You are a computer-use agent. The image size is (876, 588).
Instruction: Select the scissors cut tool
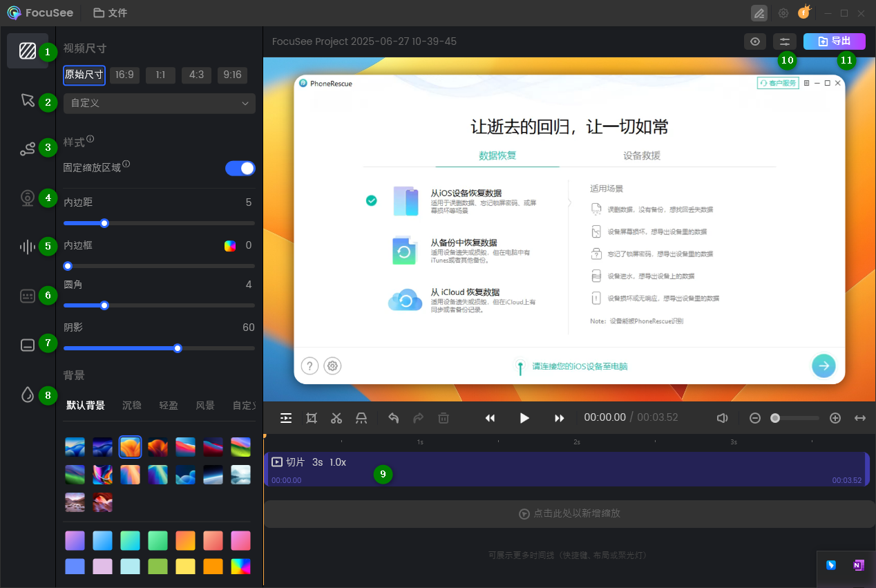pyautogui.click(x=336, y=418)
